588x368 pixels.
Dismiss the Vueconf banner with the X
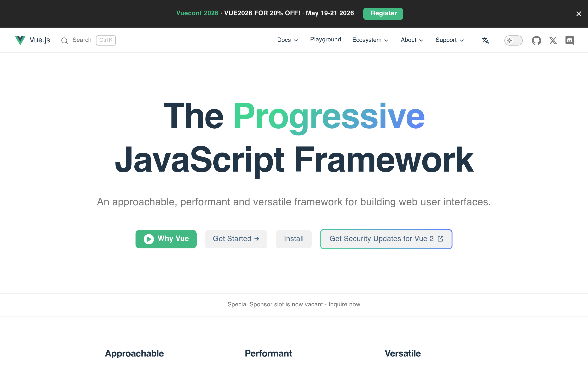click(579, 14)
